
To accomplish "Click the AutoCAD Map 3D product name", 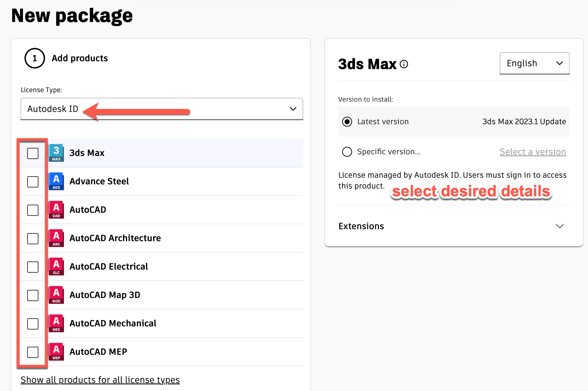I will coord(105,295).
